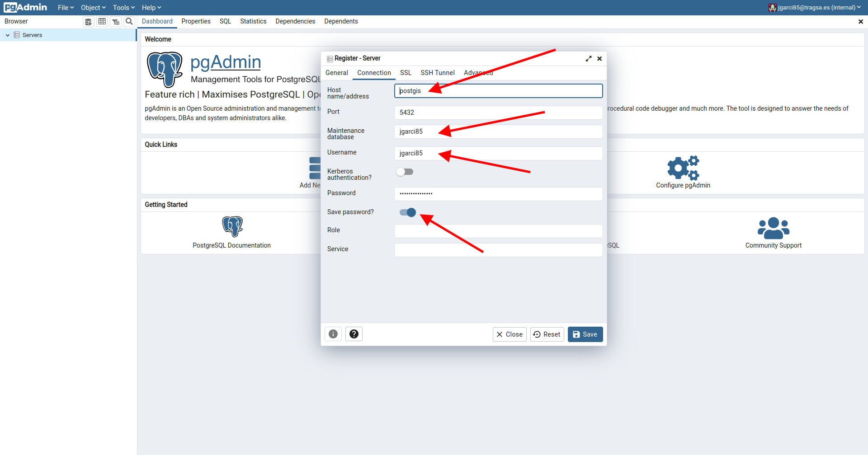Screen dimensions: 868x455
Task: Click the Password field
Action: (x=498, y=194)
